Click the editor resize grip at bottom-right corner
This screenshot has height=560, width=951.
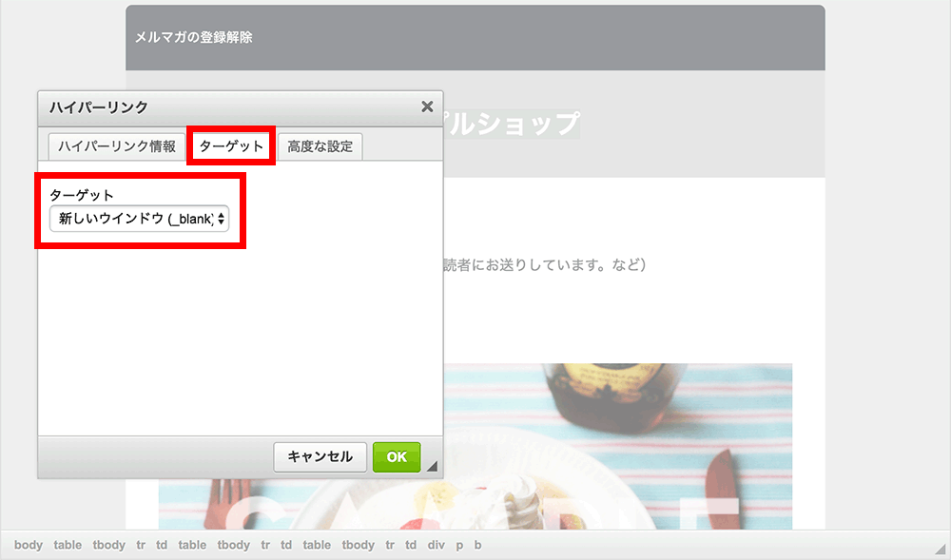click(941, 548)
